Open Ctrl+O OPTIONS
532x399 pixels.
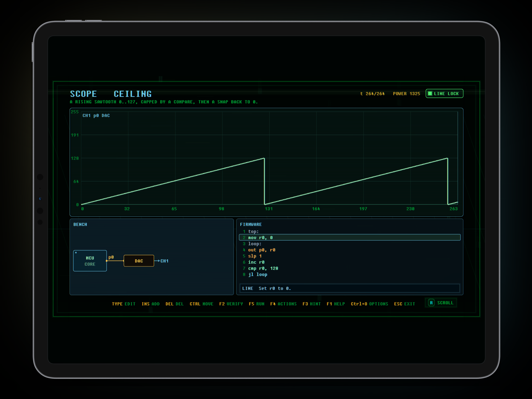click(x=369, y=304)
